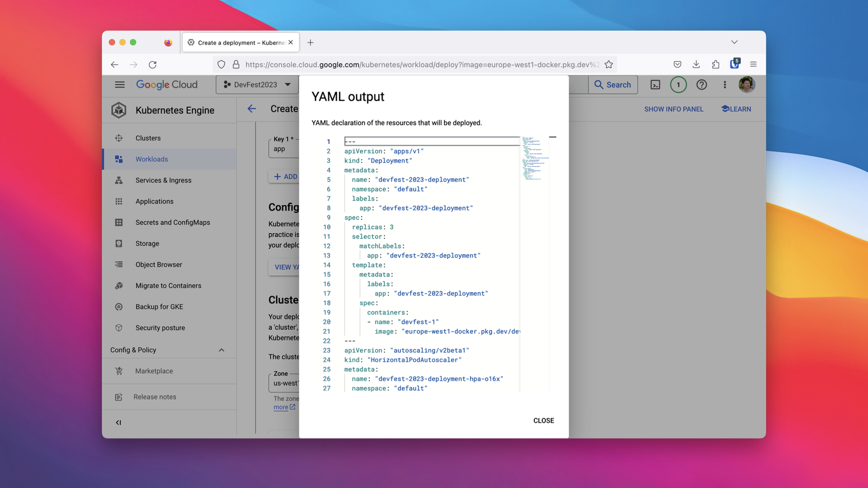Click the Firefox browser back button
Viewport: 868px width, 488px height.
click(114, 65)
